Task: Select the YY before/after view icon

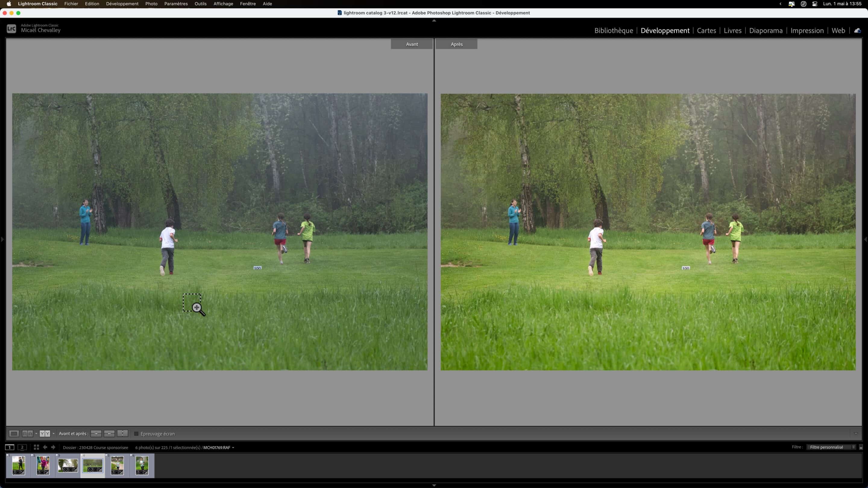Action: pyautogui.click(x=45, y=433)
